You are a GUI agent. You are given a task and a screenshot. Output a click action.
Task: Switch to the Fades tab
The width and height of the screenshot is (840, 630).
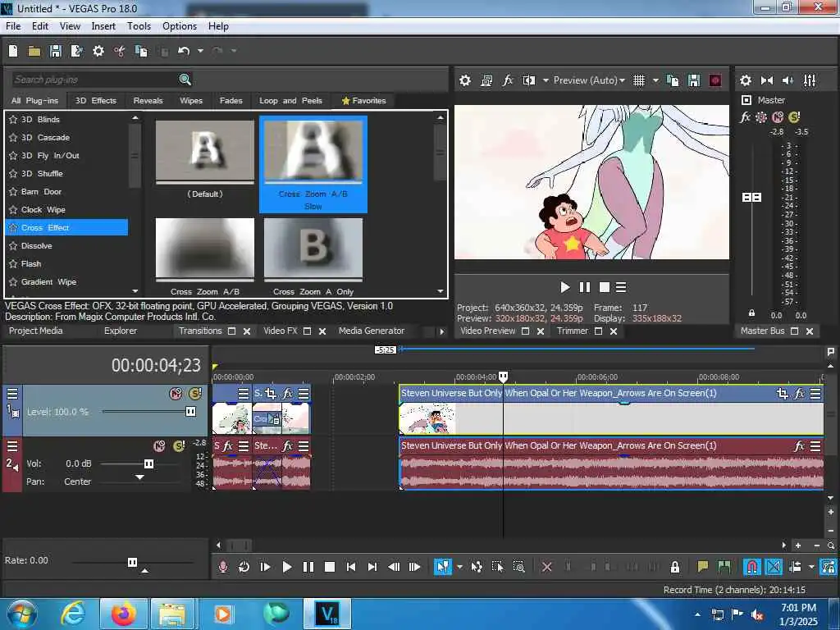[x=231, y=101]
